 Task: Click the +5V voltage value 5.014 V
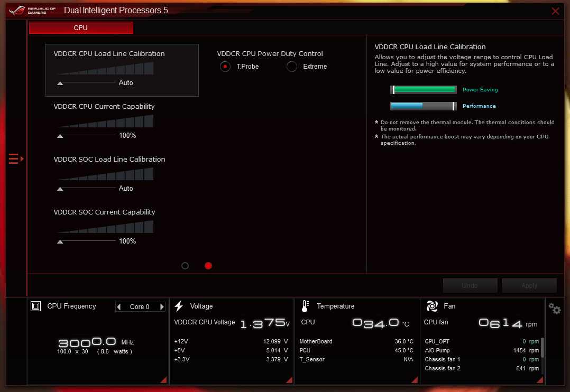pyautogui.click(x=277, y=351)
